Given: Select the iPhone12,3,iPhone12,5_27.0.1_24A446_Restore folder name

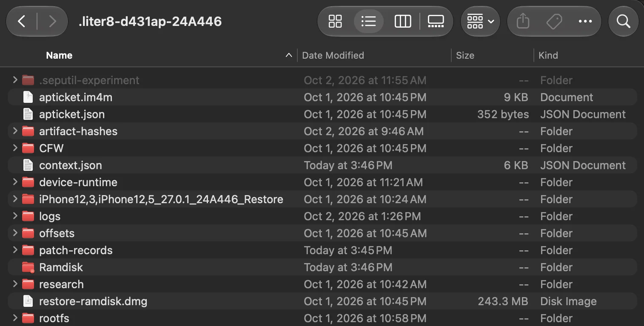Looking at the screenshot, I should 161,199.
